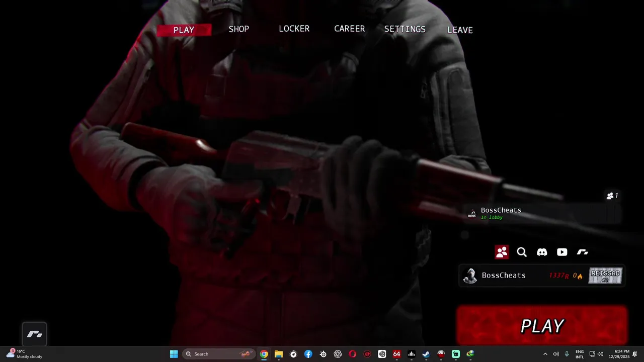Click the taskbar Search box
Image resolution: width=644 pixels, height=362 pixels.
219,354
